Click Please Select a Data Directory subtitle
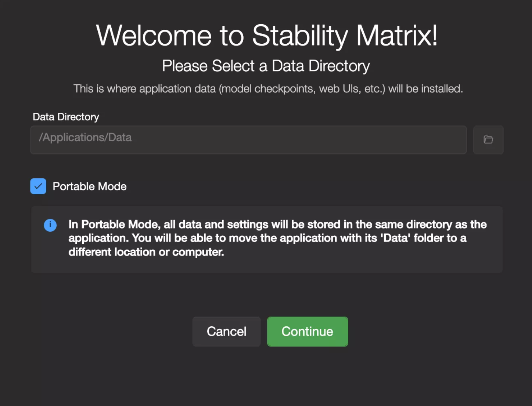The height and width of the screenshot is (406, 532). tap(266, 66)
